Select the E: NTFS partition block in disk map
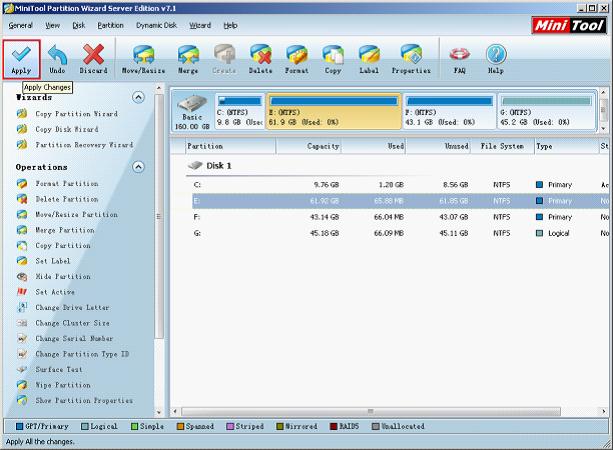Image resolution: width=613 pixels, height=450 pixels. click(x=334, y=111)
